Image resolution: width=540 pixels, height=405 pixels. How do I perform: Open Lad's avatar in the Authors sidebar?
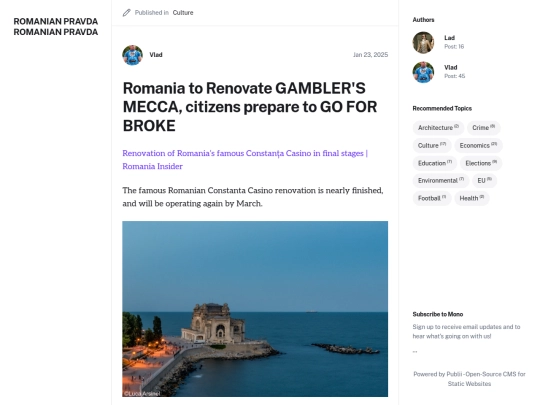coord(423,43)
